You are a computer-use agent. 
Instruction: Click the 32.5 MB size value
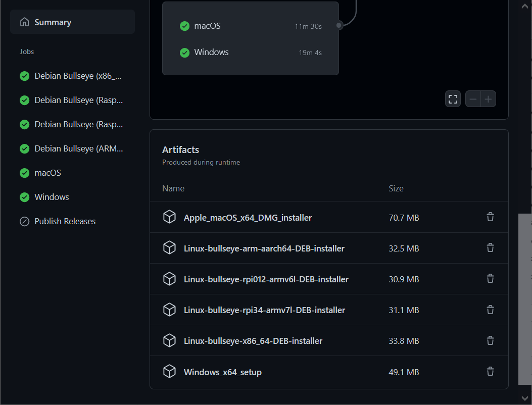(404, 248)
